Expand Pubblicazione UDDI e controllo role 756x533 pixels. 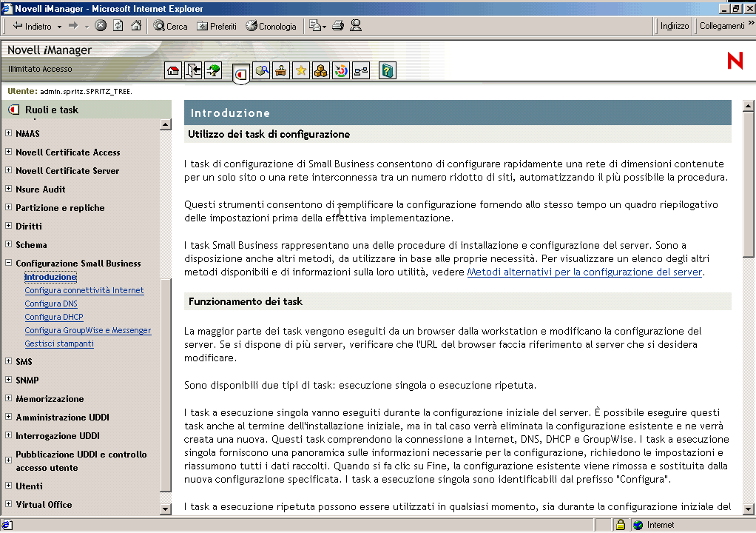click(x=8, y=460)
